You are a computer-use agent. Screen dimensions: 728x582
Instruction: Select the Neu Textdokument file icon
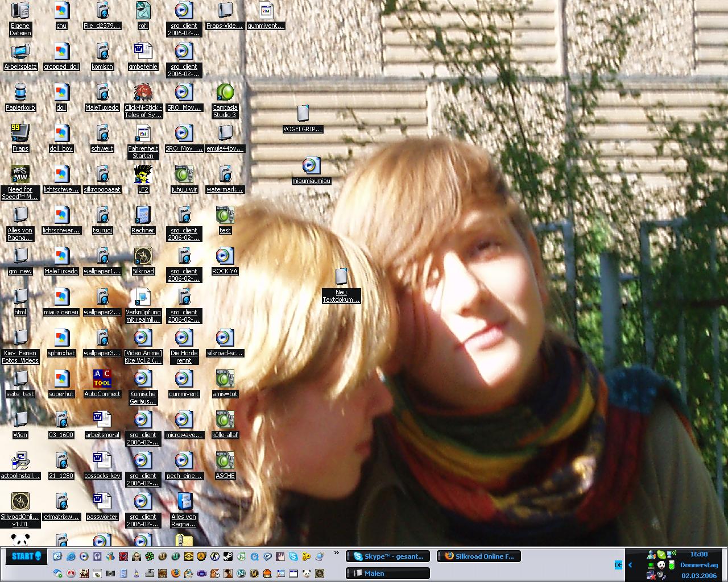pyautogui.click(x=341, y=277)
